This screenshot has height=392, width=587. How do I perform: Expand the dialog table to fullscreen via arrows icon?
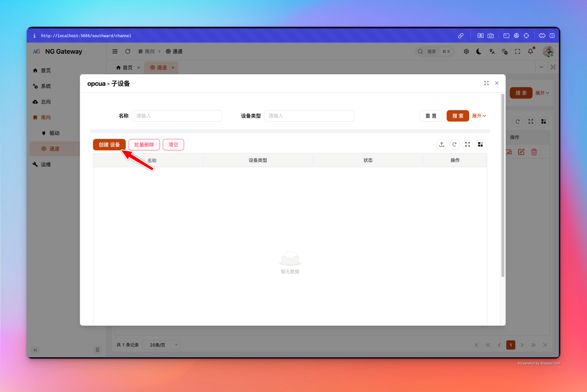[467, 144]
